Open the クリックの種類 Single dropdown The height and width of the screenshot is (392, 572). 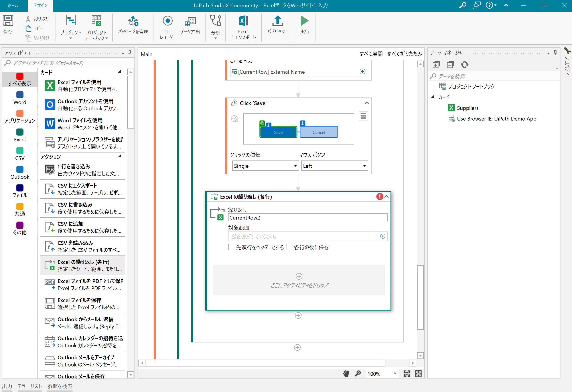(265, 166)
